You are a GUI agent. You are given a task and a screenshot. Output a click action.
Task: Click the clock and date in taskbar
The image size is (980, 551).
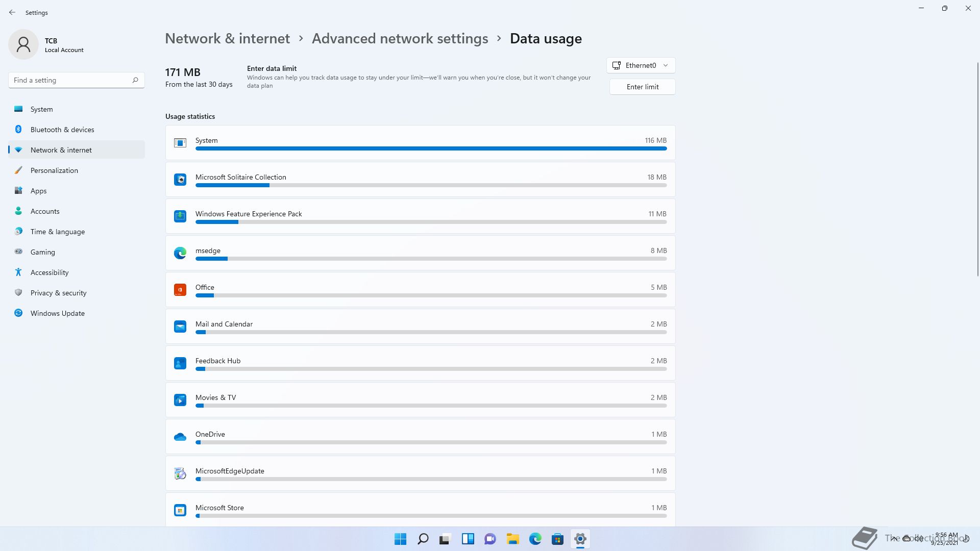tap(945, 539)
